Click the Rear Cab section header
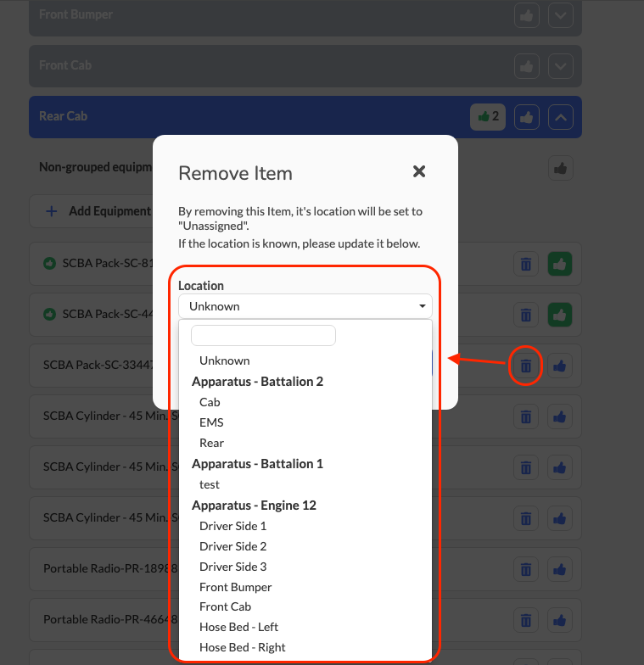The image size is (644, 665). [x=305, y=117]
